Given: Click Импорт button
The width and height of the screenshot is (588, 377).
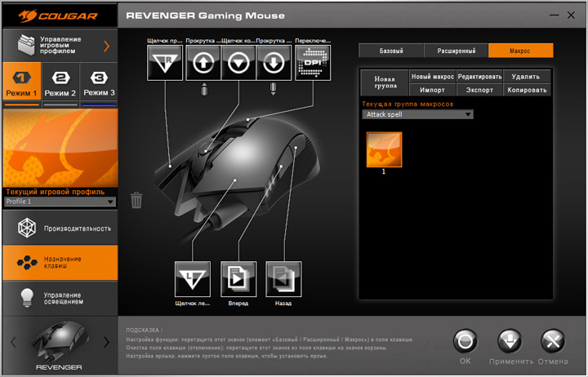Looking at the screenshot, I should pos(432,90).
